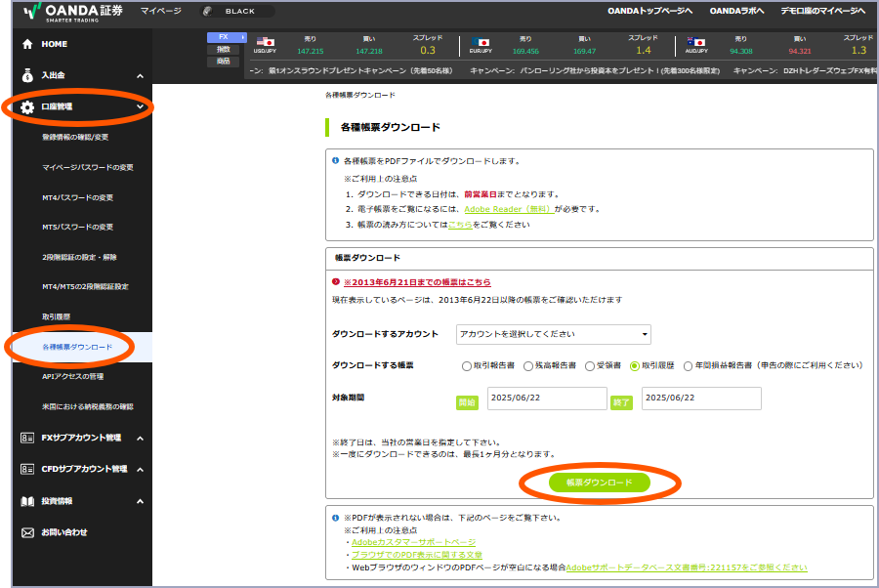Go to OANDAラボへ link
The image size is (879, 588).
[736, 11]
